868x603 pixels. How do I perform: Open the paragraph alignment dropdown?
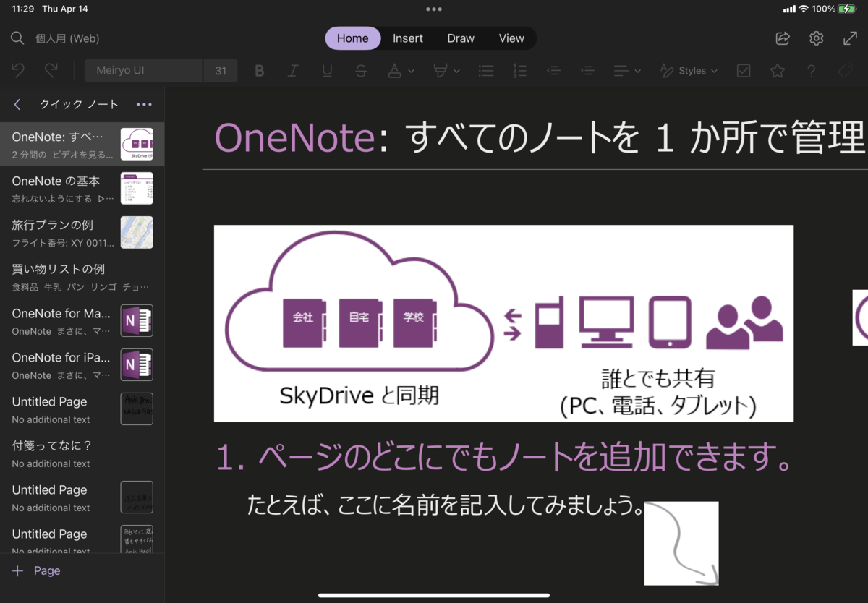[x=627, y=71]
